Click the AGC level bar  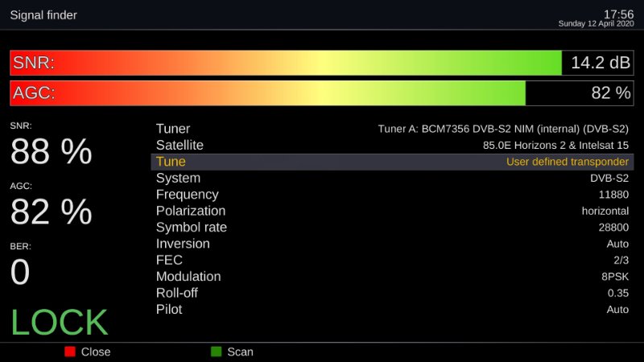click(x=268, y=93)
